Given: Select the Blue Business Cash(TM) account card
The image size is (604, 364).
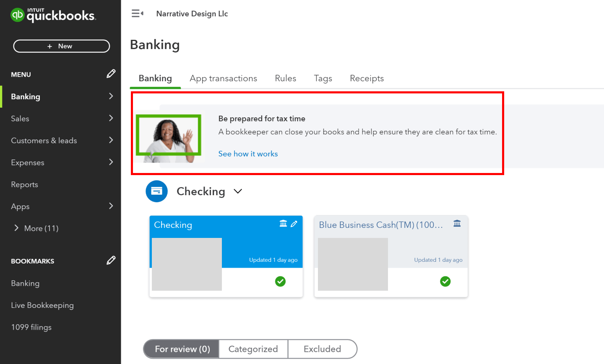Looking at the screenshot, I should click(x=391, y=256).
